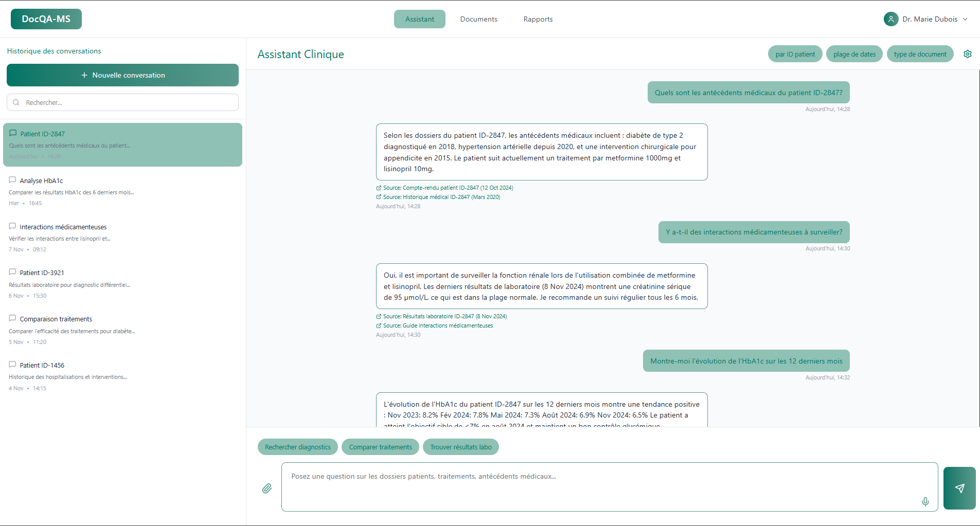Click the chat bubble icon on Patient ID-3921

pyautogui.click(x=13, y=272)
